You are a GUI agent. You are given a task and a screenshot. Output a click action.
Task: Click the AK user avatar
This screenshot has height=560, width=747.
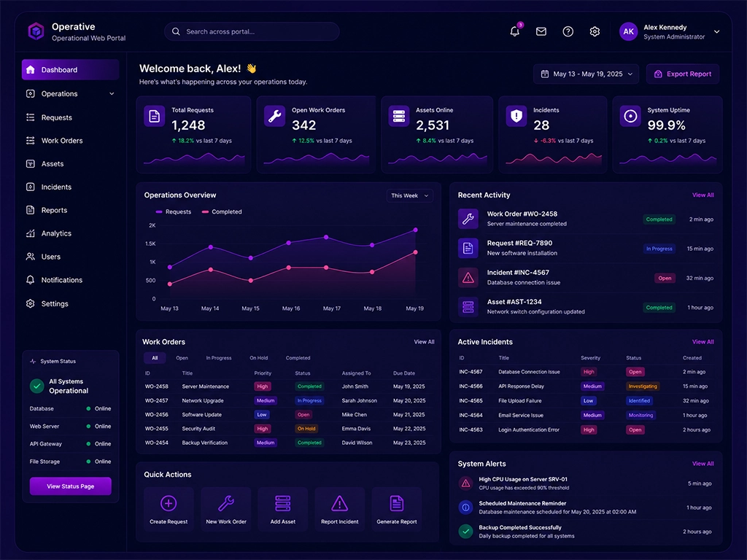pyautogui.click(x=628, y=31)
